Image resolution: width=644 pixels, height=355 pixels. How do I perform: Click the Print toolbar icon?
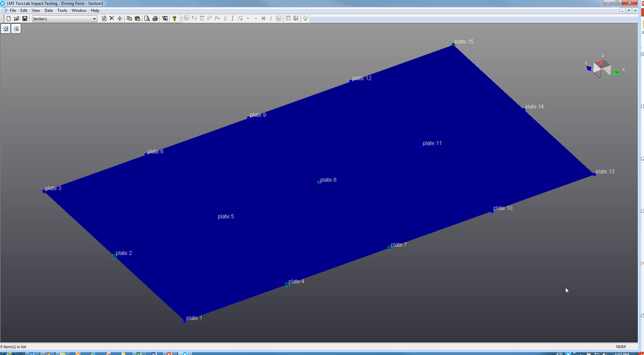(x=155, y=19)
